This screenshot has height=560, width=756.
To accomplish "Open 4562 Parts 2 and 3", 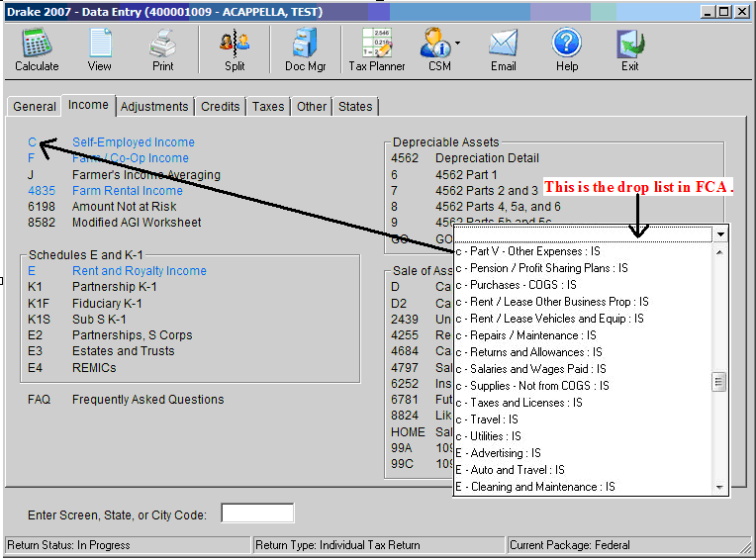I will point(487,190).
